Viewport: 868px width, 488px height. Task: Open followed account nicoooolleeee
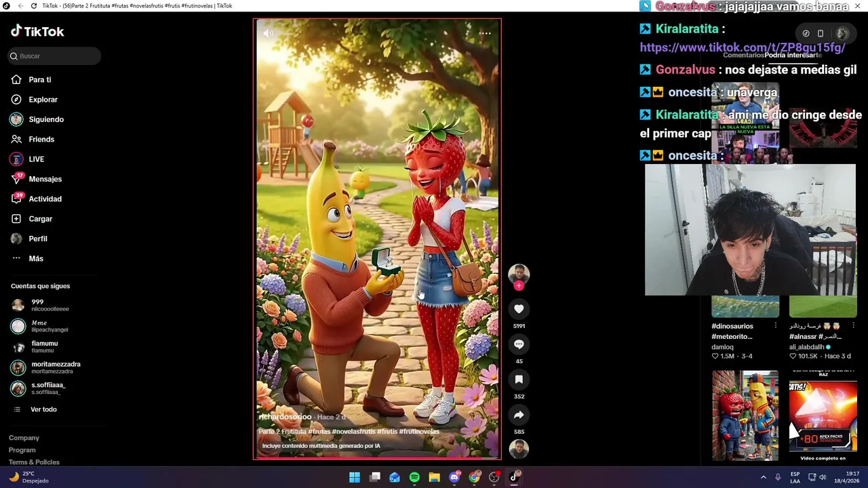coord(40,306)
